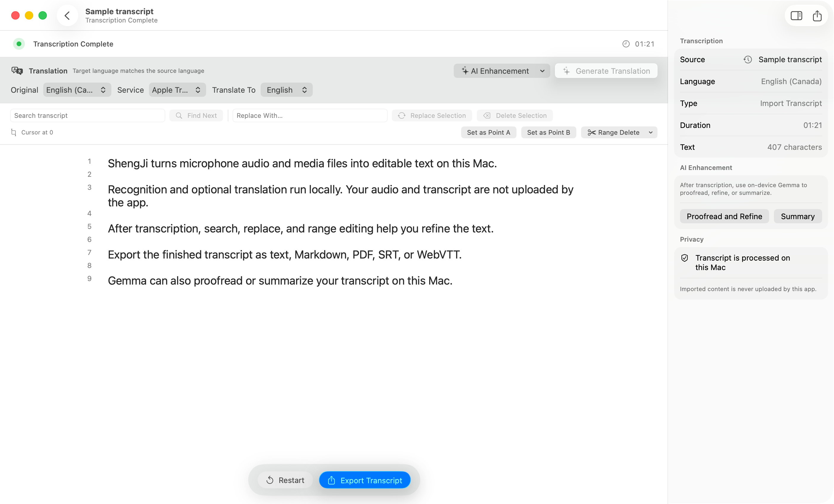Expand the Range Delete menu arrow

tap(651, 132)
